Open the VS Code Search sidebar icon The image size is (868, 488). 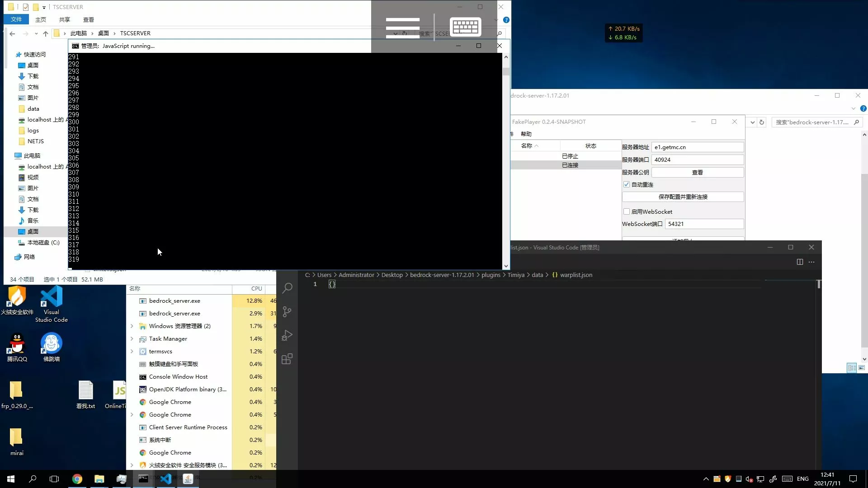(x=287, y=288)
